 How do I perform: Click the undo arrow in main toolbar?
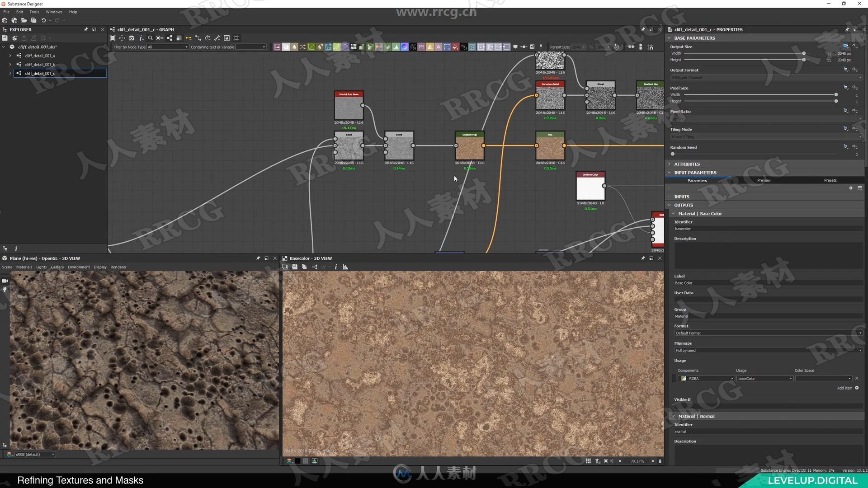point(43,20)
